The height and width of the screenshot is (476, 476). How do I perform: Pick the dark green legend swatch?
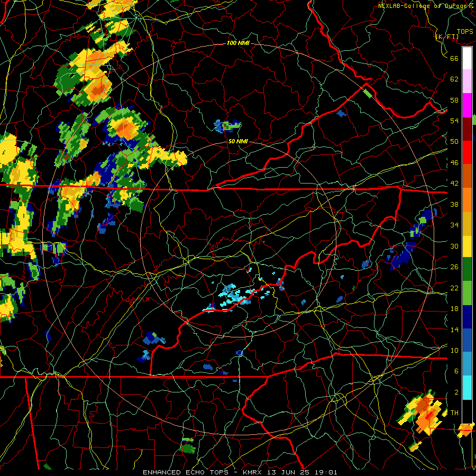tap(467, 269)
